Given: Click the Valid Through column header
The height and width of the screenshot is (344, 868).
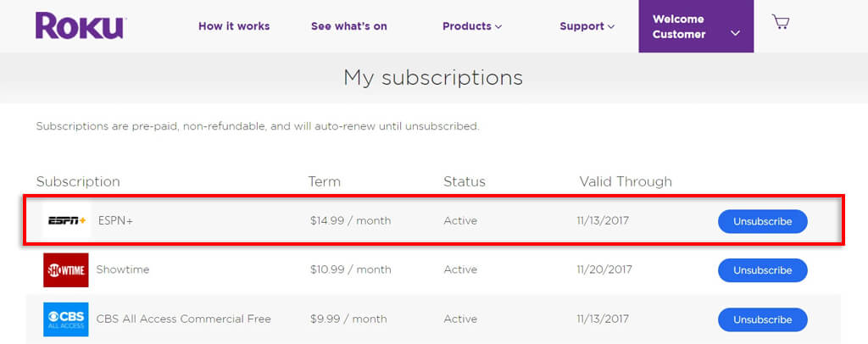Looking at the screenshot, I should point(625,181).
